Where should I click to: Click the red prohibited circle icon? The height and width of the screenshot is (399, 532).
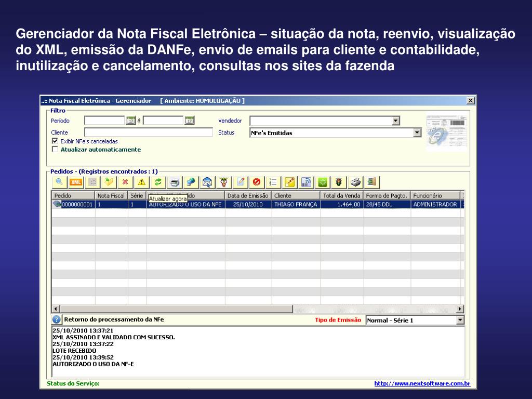(x=257, y=182)
